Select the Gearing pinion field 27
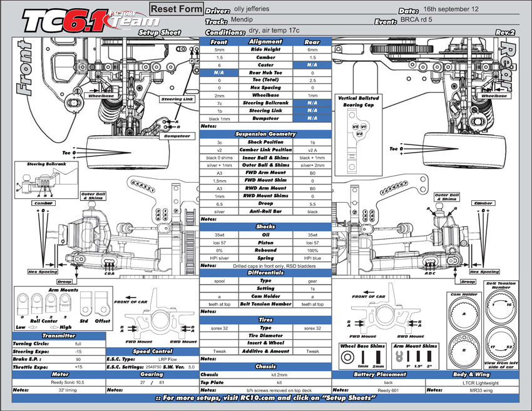Viewport: 532px width, 411px height. pos(143,382)
